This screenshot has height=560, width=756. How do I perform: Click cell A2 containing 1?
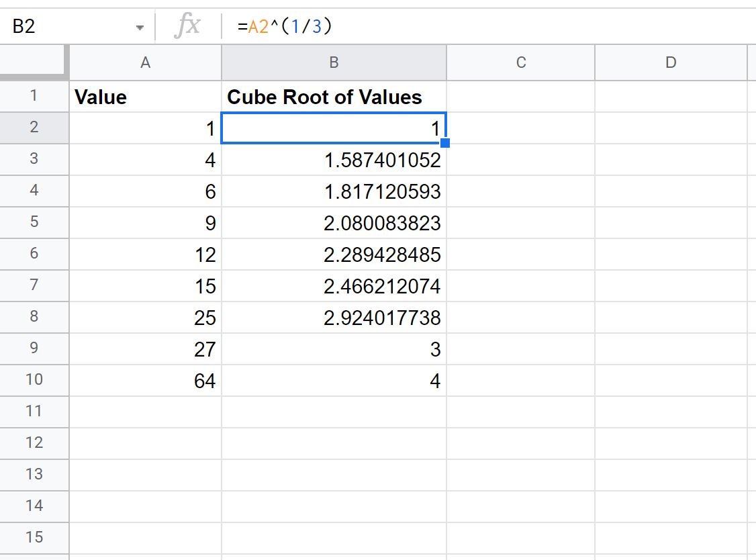[145, 128]
